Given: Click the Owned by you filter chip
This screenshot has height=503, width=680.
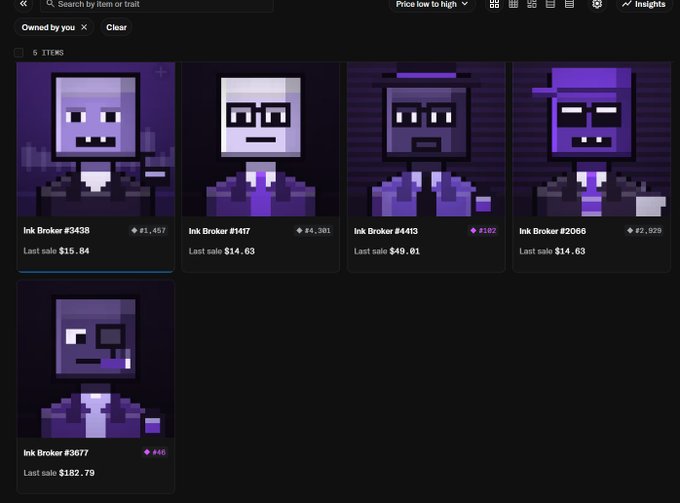Looking at the screenshot, I should pos(54,27).
